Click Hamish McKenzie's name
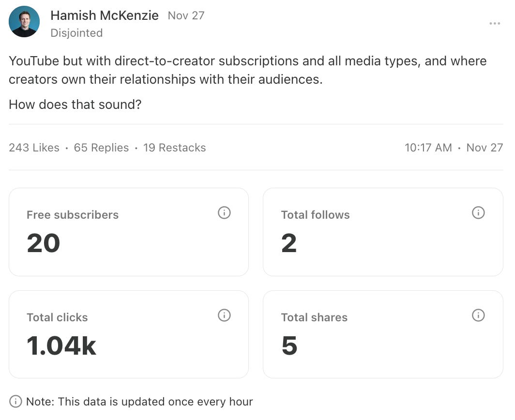Image resolution: width=515 pixels, height=420 pixels. click(105, 15)
